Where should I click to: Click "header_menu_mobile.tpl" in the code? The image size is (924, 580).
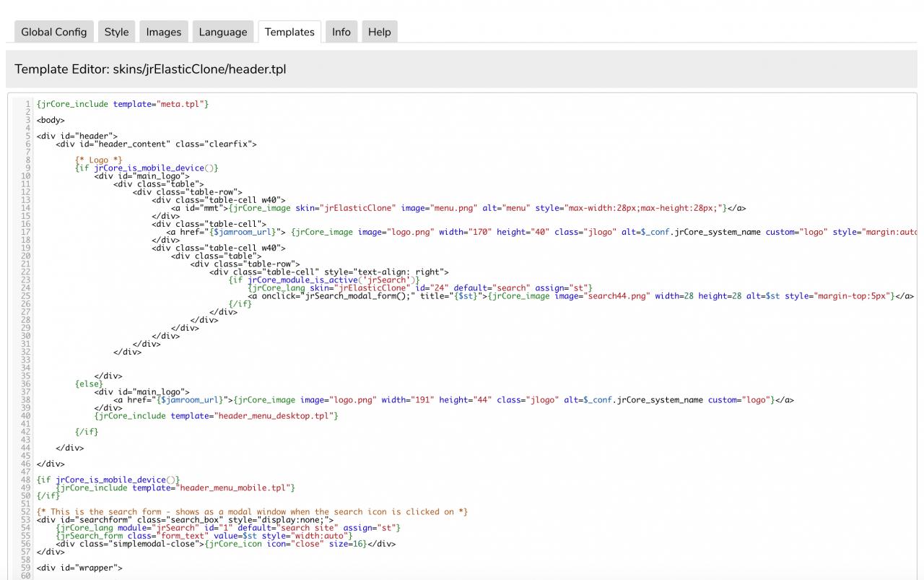pos(232,488)
